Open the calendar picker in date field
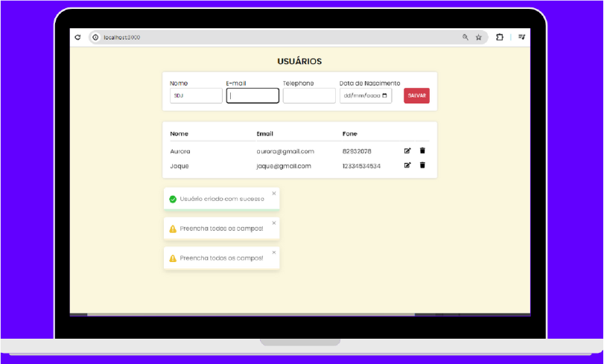604x364 pixels. tap(385, 96)
